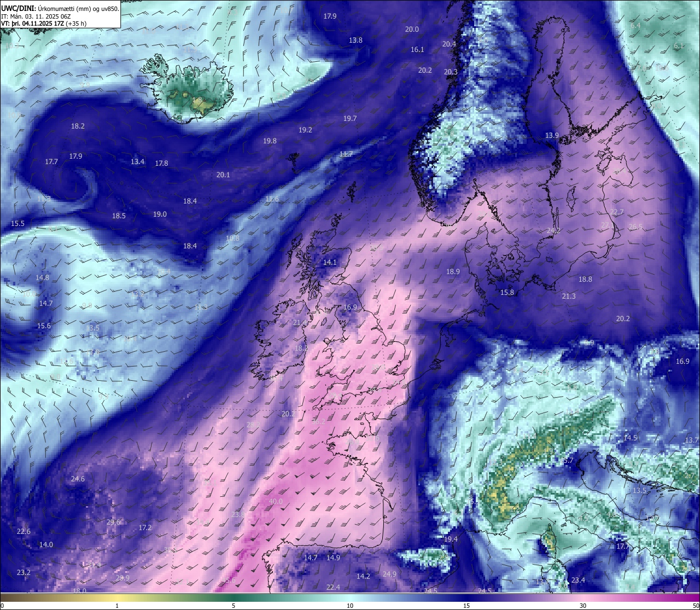Select the 17.2 value label

click(x=145, y=528)
